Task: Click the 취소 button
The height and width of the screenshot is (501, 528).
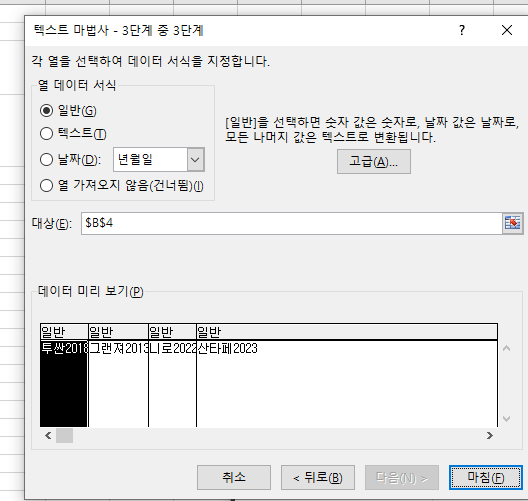Action: coord(234,477)
